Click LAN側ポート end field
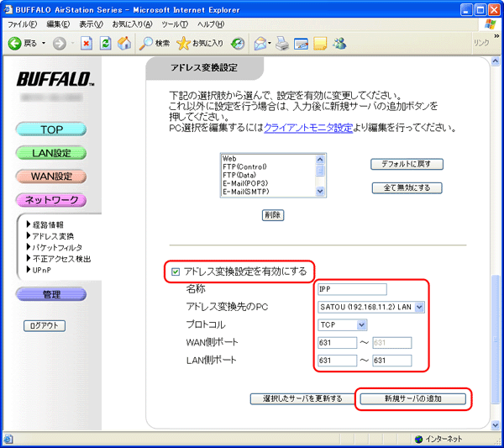The height and width of the screenshot is (448, 504). 391,361
